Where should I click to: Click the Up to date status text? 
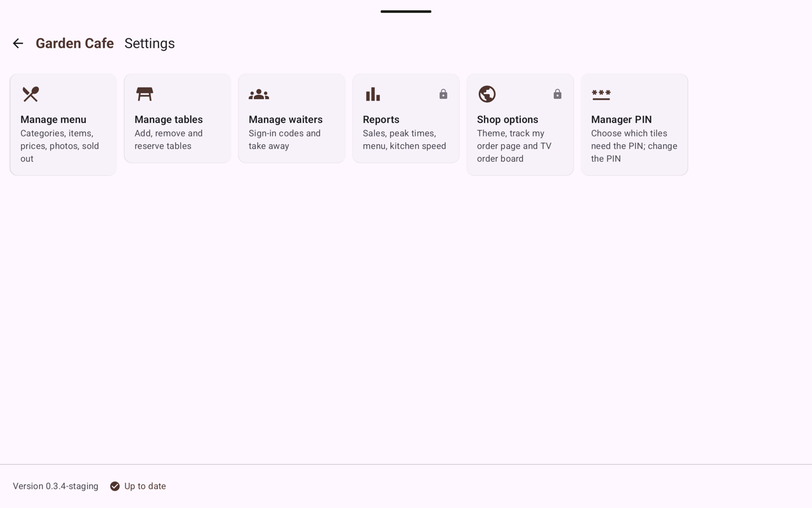pyautogui.click(x=145, y=486)
